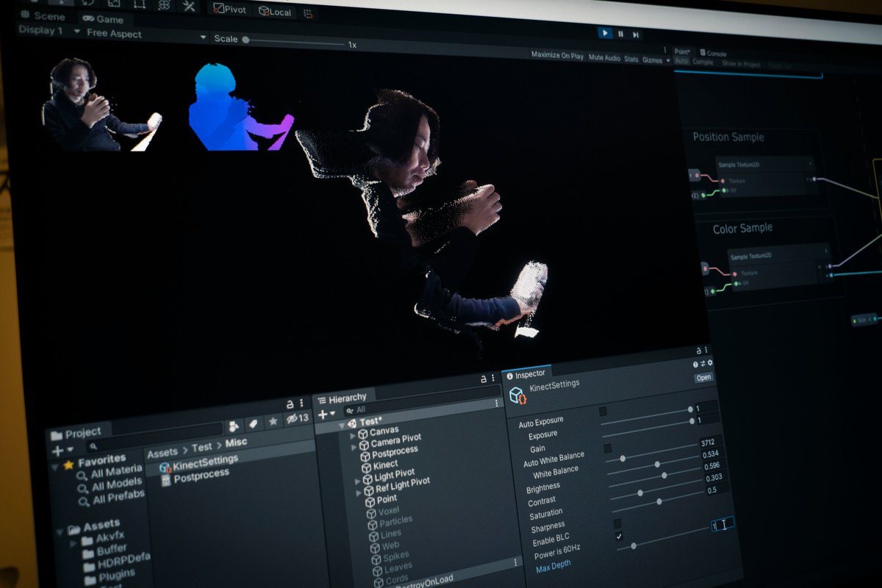Switch to the Scene tab
This screenshot has height=588, width=882.
click(x=43, y=16)
